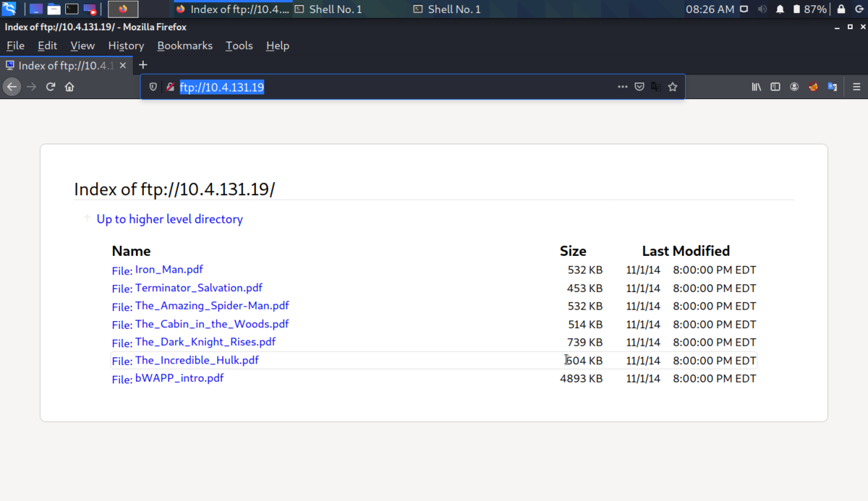The width and height of the screenshot is (868, 501).
Task: Sort by the Last Modified column header
Action: pyautogui.click(x=686, y=251)
